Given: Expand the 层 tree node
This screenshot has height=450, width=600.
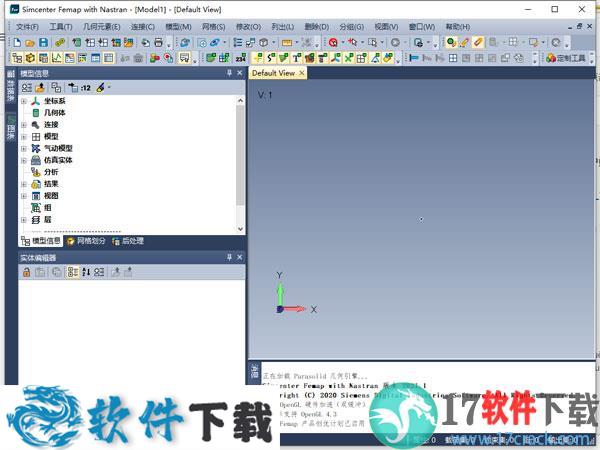Looking at the screenshot, I should point(24,220).
